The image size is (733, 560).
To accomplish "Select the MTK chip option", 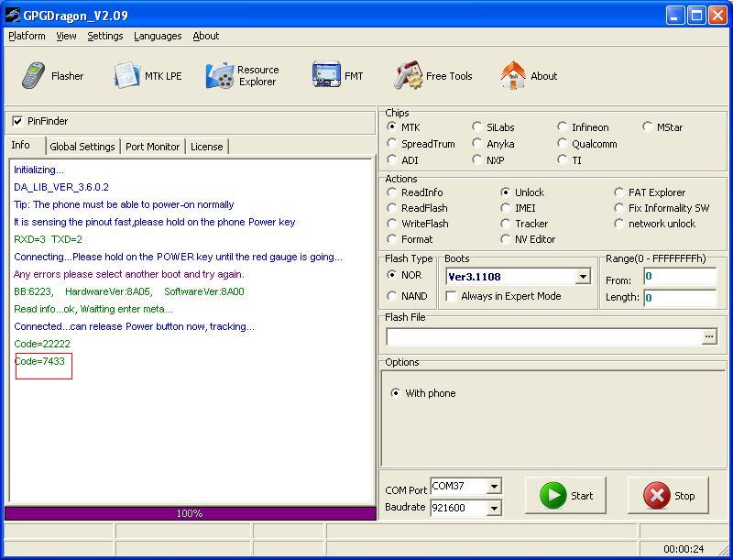I will pyautogui.click(x=392, y=126).
